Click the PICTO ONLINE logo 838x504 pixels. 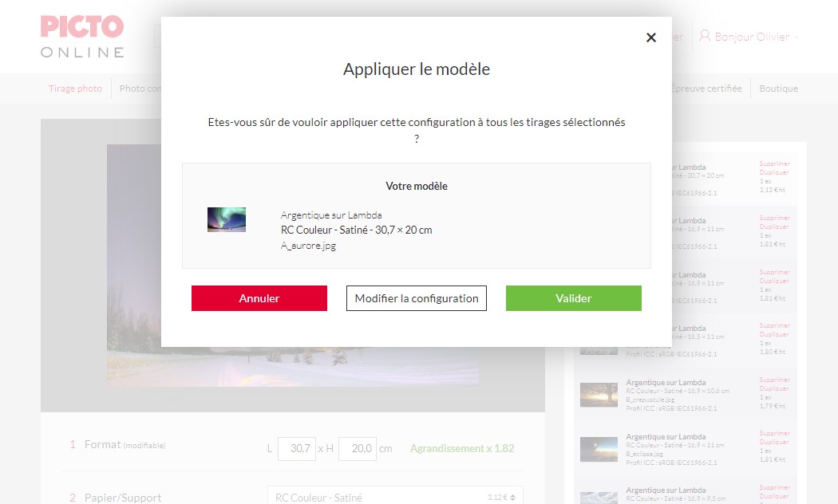pyautogui.click(x=81, y=36)
